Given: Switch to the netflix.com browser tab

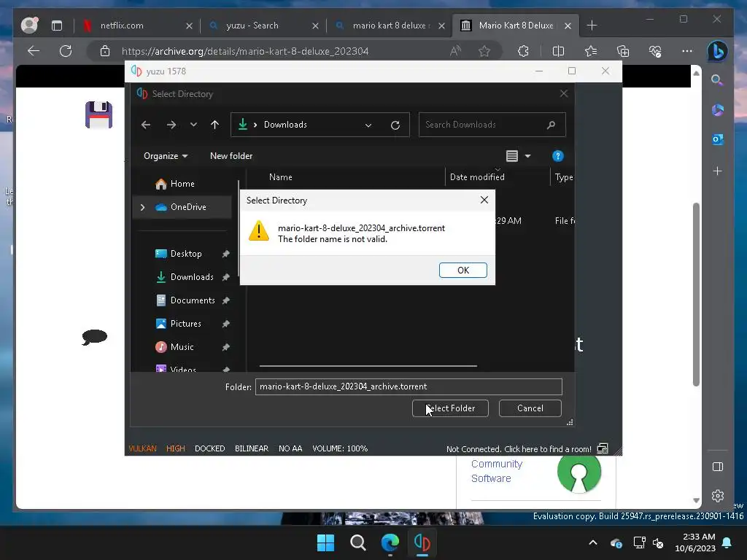Looking at the screenshot, I should pyautogui.click(x=138, y=26).
